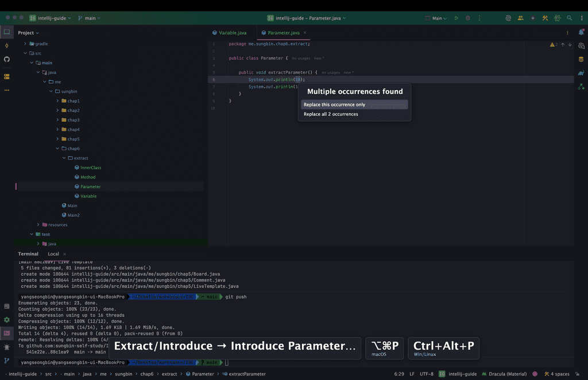Open the Database tool window
588x380 pixels.
pos(581,59)
